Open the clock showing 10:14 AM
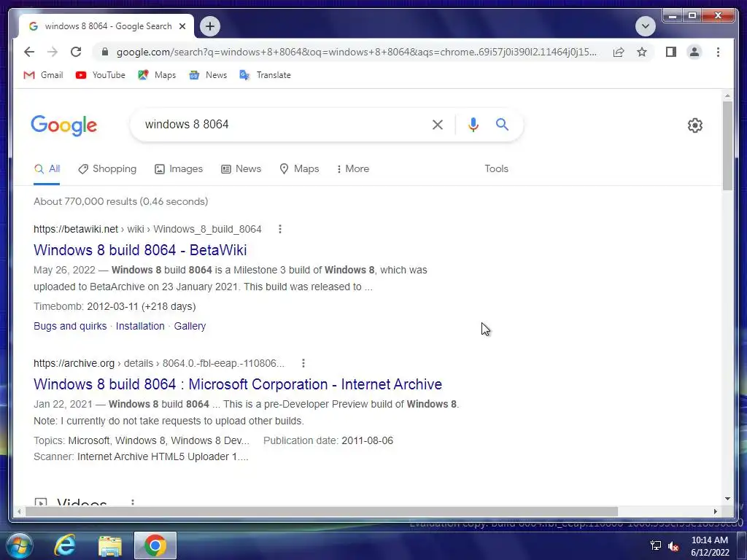Image resolution: width=747 pixels, height=560 pixels. pyautogui.click(x=710, y=546)
